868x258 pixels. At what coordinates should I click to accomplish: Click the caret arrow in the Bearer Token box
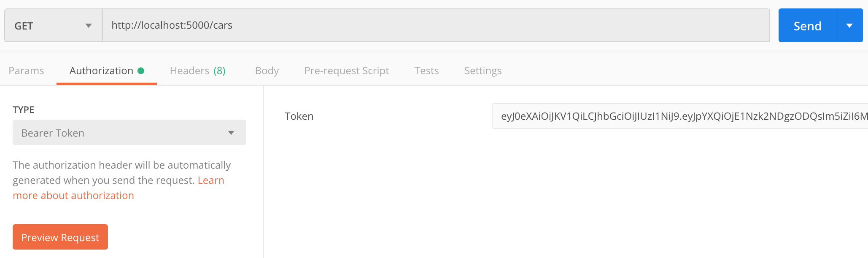pos(231,133)
